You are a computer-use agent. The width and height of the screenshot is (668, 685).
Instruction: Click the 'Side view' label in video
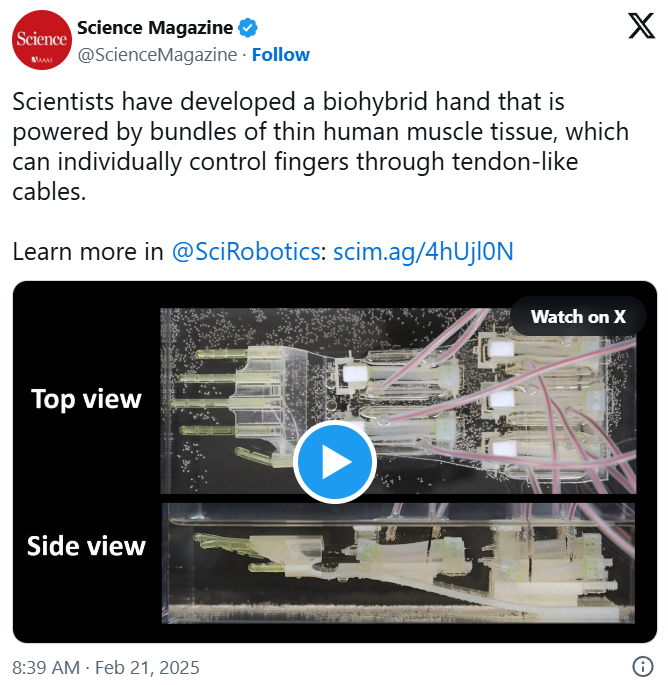tap(86, 546)
